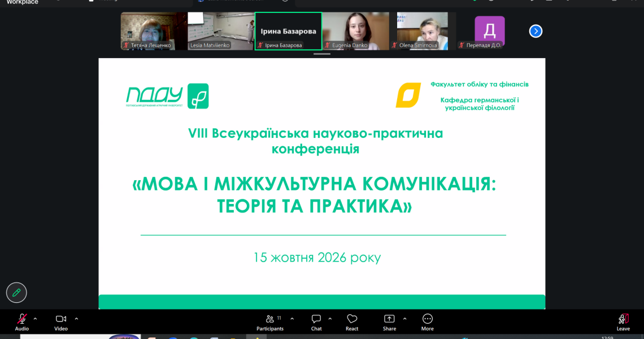Open the Participants panel

point(270,322)
